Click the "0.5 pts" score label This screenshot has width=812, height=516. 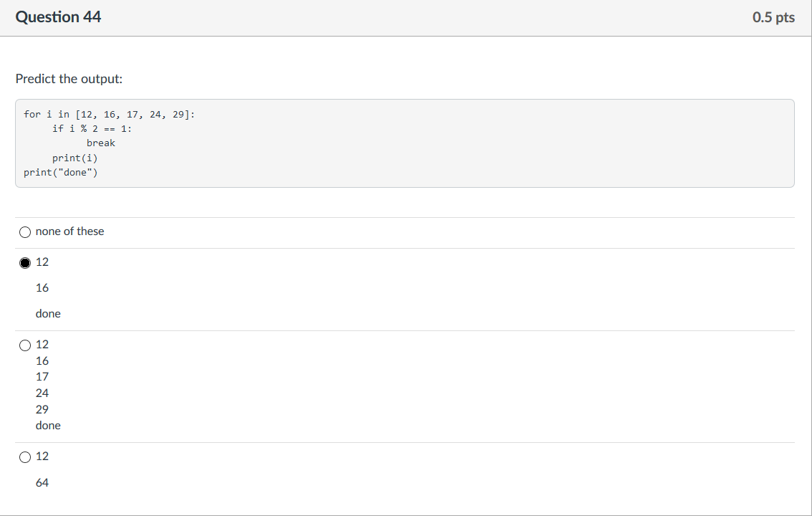(x=773, y=17)
